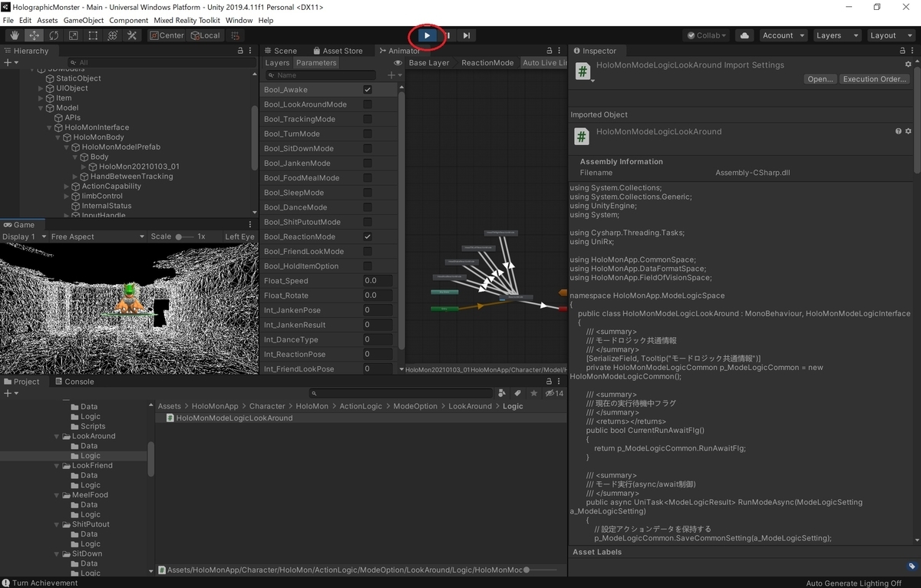Adjust Project icon size slider
This screenshot has width=921, height=588.
pyautogui.click(x=540, y=570)
